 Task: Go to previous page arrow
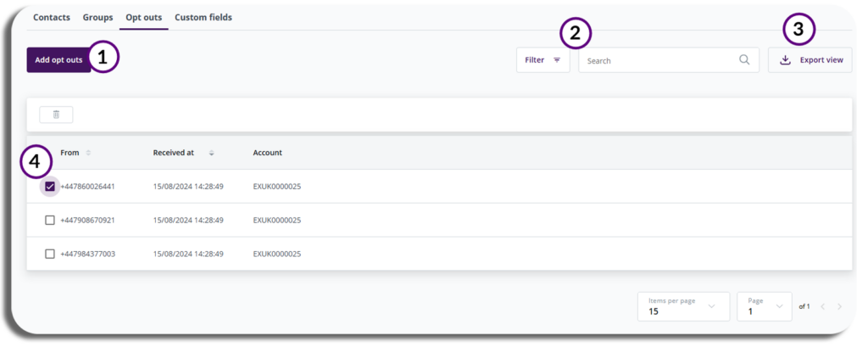coord(822,306)
